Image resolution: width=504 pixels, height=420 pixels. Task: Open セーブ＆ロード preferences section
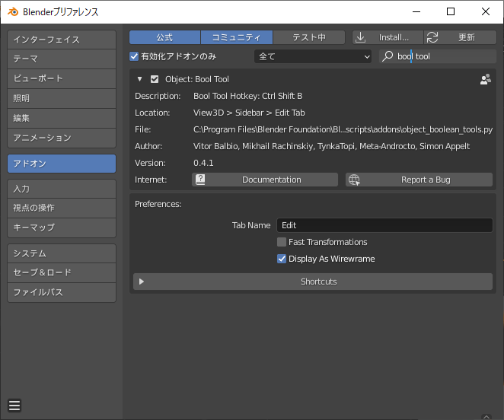pos(62,272)
